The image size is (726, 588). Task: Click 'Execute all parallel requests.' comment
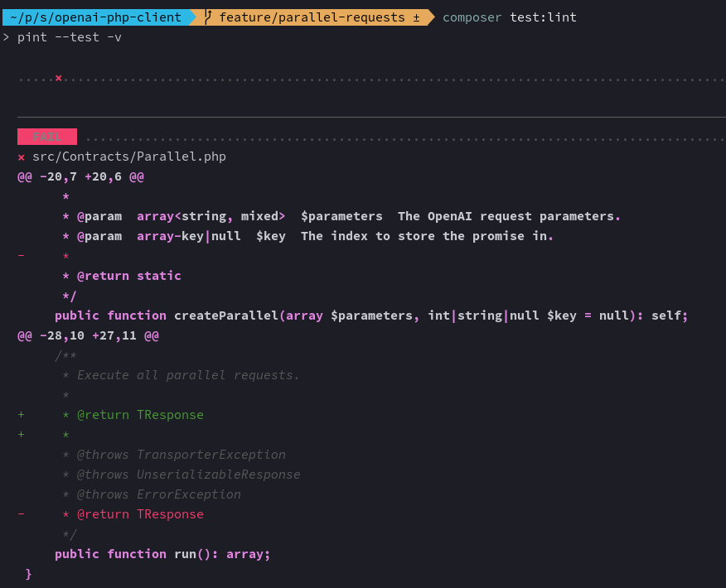point(188,375)
